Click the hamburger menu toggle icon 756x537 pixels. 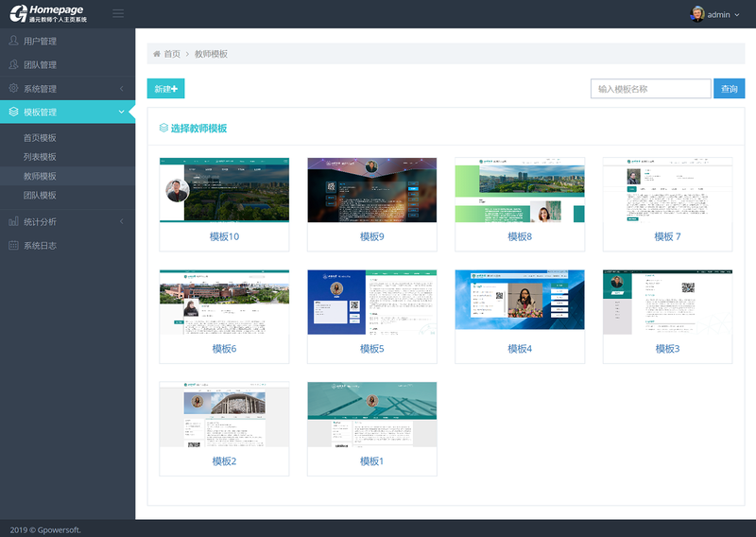118,13
